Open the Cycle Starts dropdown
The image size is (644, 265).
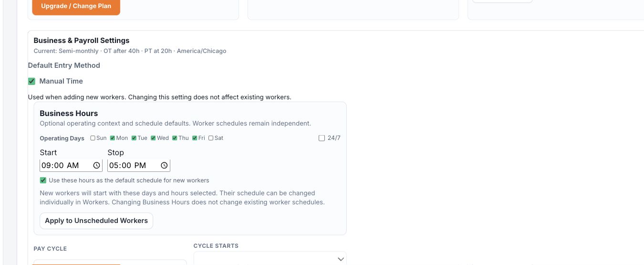tap(270, 258)
